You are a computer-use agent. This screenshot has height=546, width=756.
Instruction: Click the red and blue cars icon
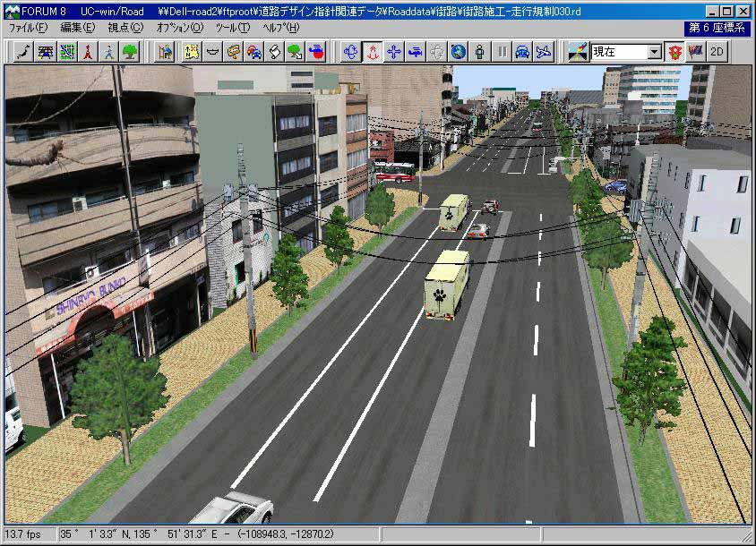[x=254, y=52]
